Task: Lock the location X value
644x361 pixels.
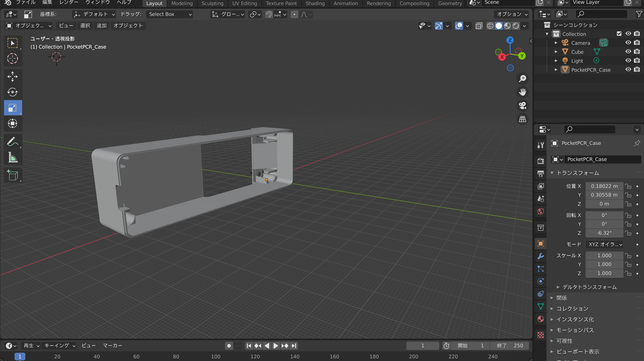Action: pyautogui.click(x=628, y=186)
